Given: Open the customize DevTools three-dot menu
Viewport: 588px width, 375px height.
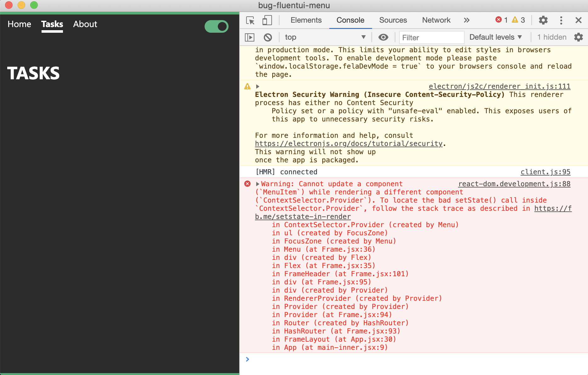Looking at the screenshot, I should coord(561,20).
